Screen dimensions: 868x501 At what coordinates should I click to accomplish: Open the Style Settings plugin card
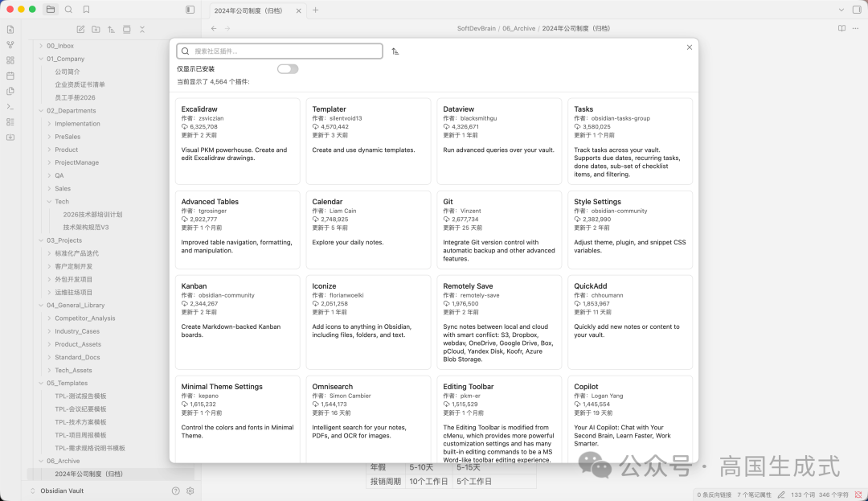(x=630, y=230)
